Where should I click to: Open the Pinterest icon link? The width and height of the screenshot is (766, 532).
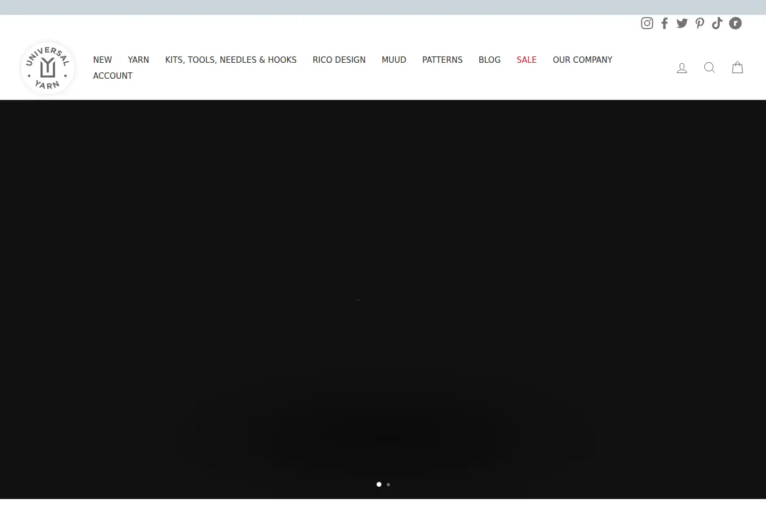700,23
